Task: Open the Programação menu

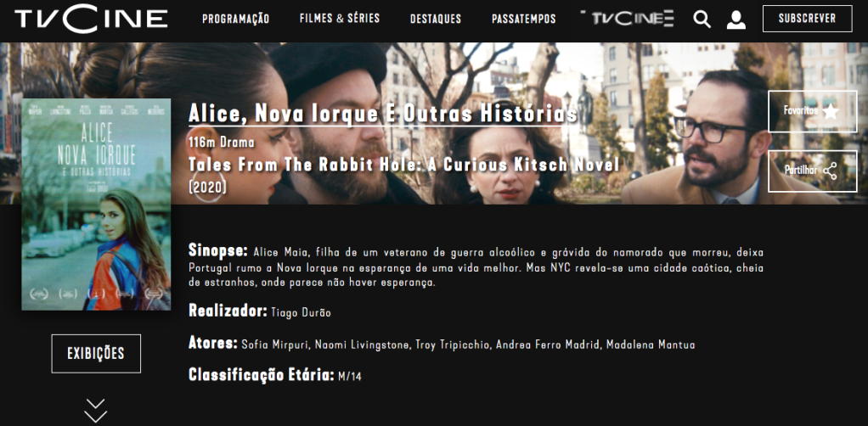Action: point(236,19)
